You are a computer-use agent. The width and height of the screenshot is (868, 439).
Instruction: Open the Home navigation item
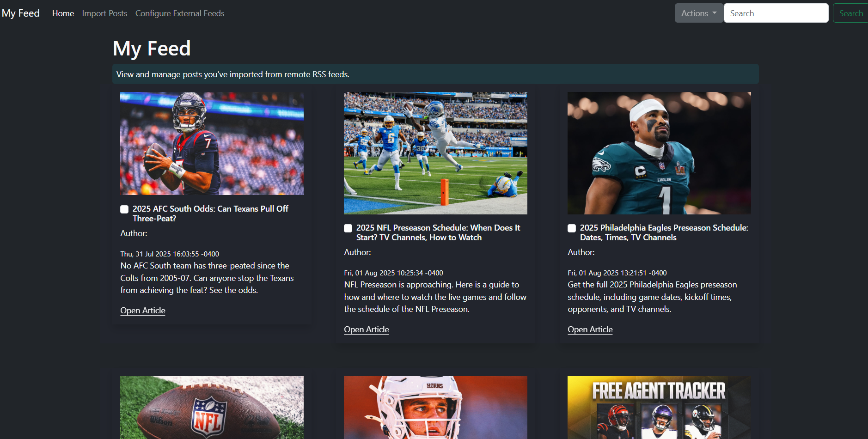click(63, 13)
